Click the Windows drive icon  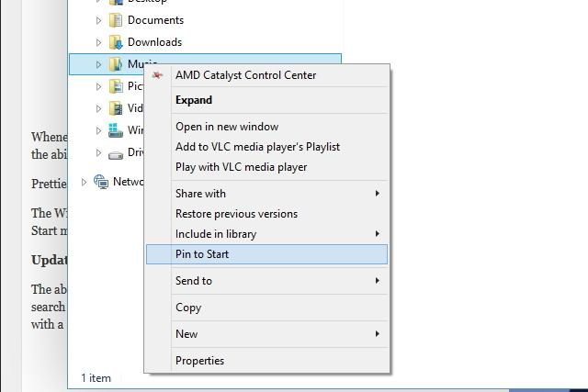tap(116, 130)
